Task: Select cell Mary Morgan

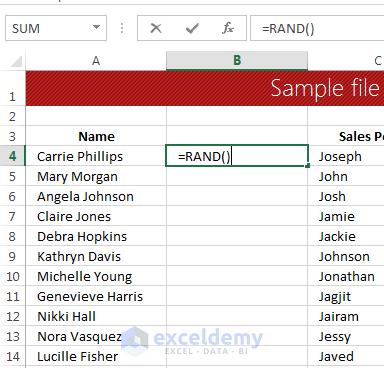Action: [96, 176]
